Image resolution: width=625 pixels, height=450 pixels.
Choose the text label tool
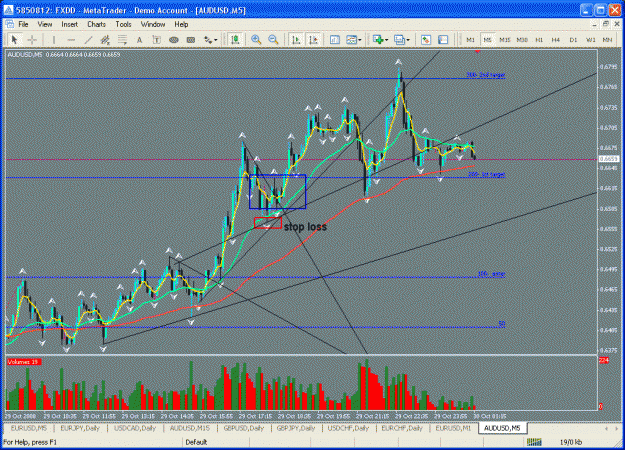point(157,39)
